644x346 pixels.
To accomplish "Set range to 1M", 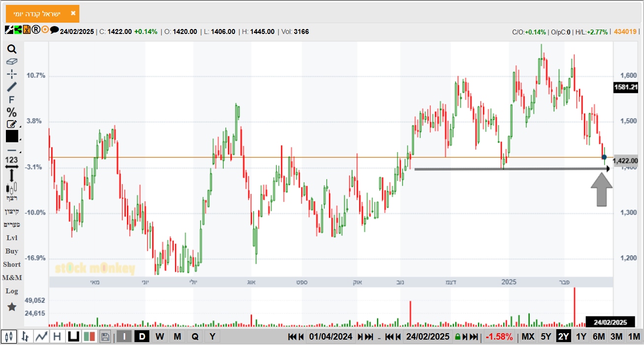I will coord(634,337).
